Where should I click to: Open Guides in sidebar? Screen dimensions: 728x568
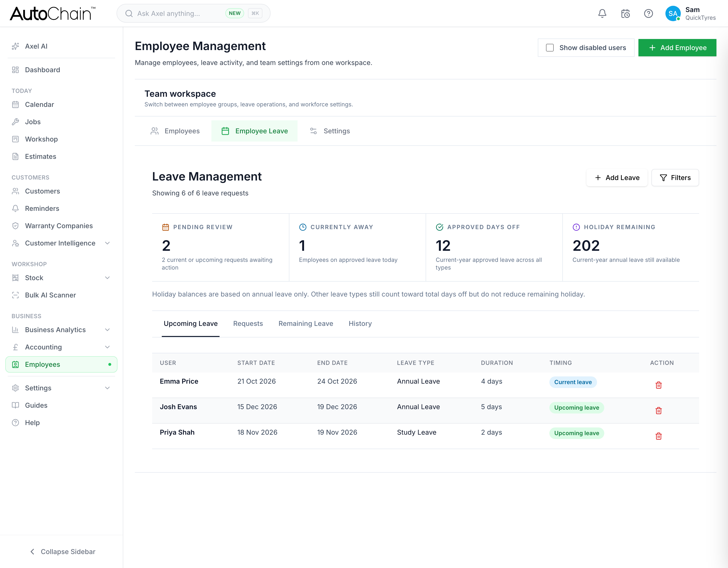click(61, 405)
